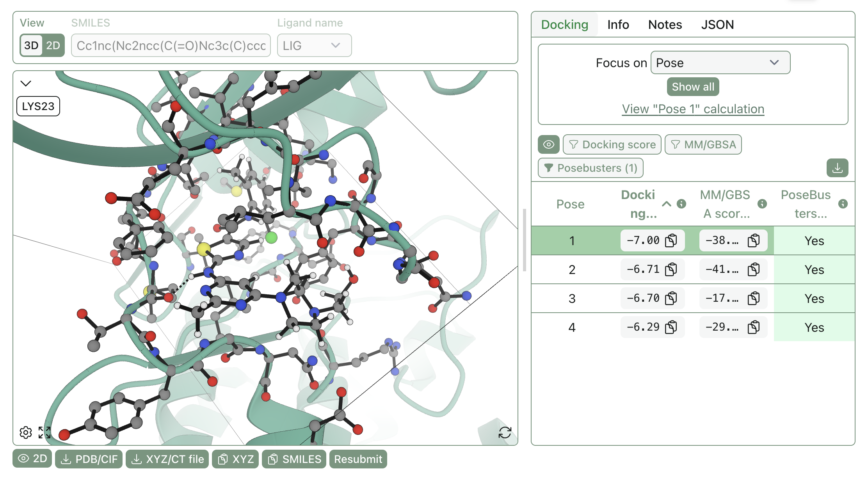Toggle the Posebusters (1) filter
This screenshot has width=868, height=477.
click(x=591, y=168)
